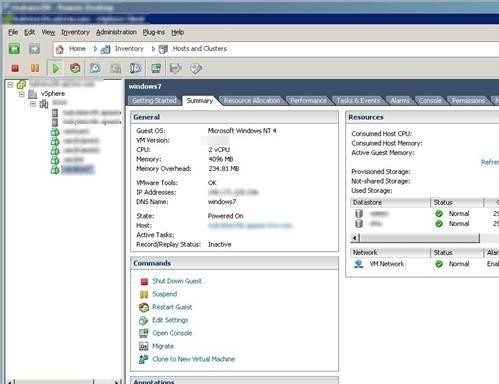Open the Snapshot Manager toolbar icon
This screenshot has height=384, width=499.
pos(136,68)
